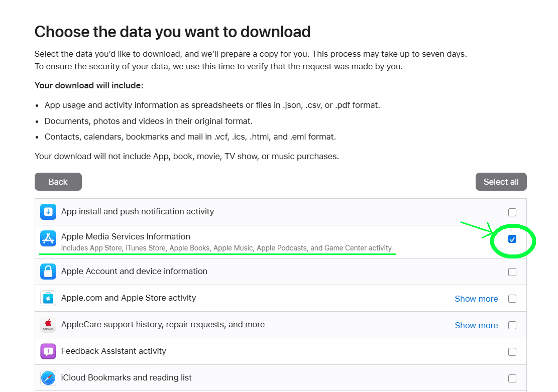Screen dimensions: 558x392
Task: Expand Show more for Apple.com activity
Action: (476, 298)
